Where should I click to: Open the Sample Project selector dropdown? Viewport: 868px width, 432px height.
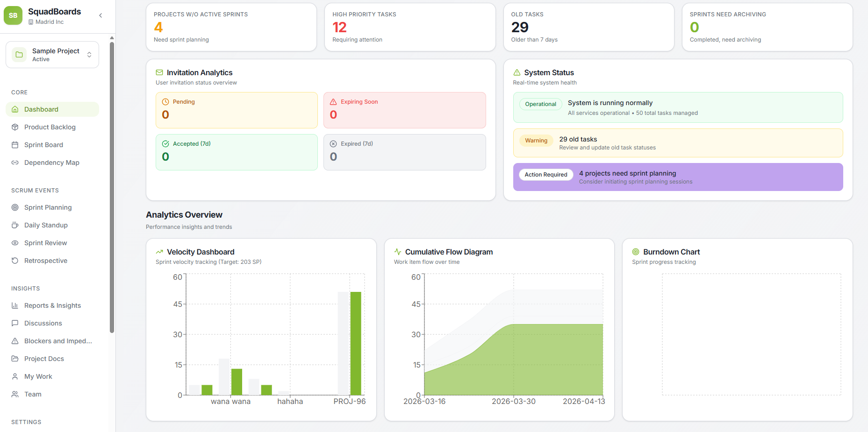pos(52,55)
